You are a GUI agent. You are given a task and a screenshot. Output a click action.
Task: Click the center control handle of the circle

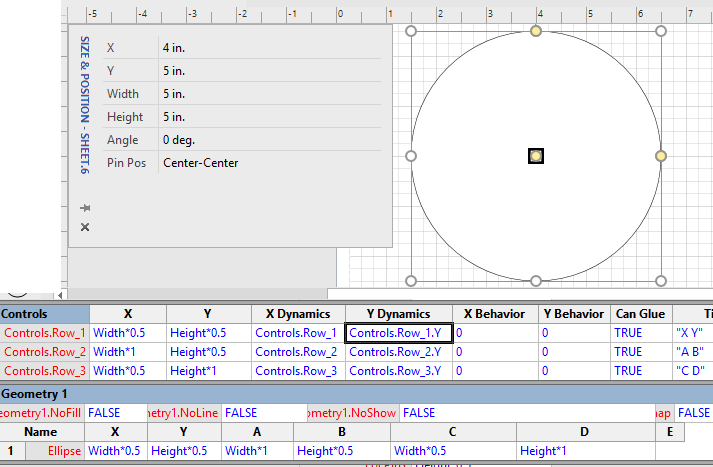(x=536, y=156)
